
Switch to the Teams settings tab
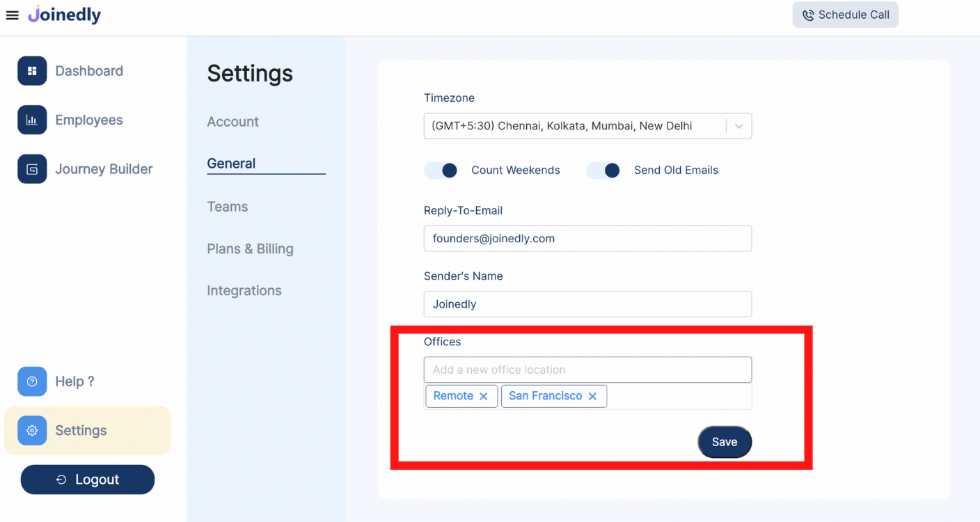tap(227, 207)
